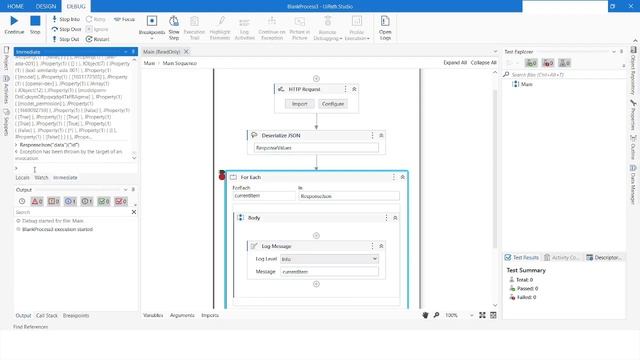This screenshot has height=360, width=640.
Task: Open Arguments panel in designer
Action: coord(182,315)
